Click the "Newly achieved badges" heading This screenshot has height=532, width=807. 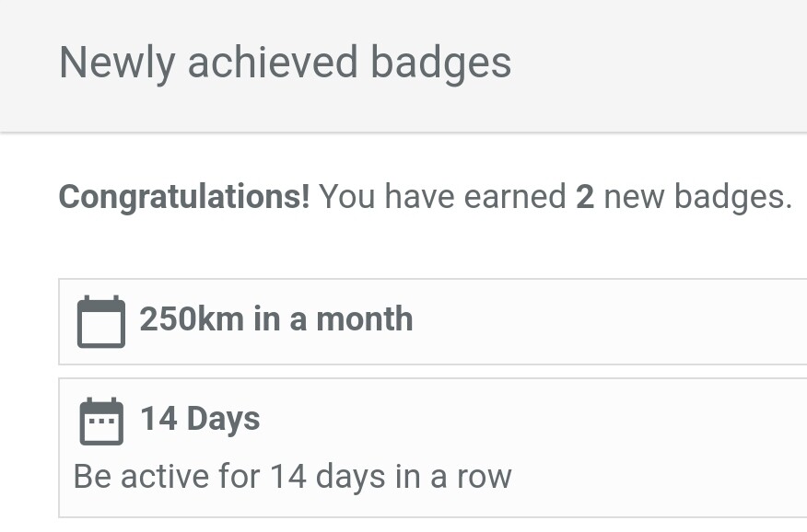[285, 63]
